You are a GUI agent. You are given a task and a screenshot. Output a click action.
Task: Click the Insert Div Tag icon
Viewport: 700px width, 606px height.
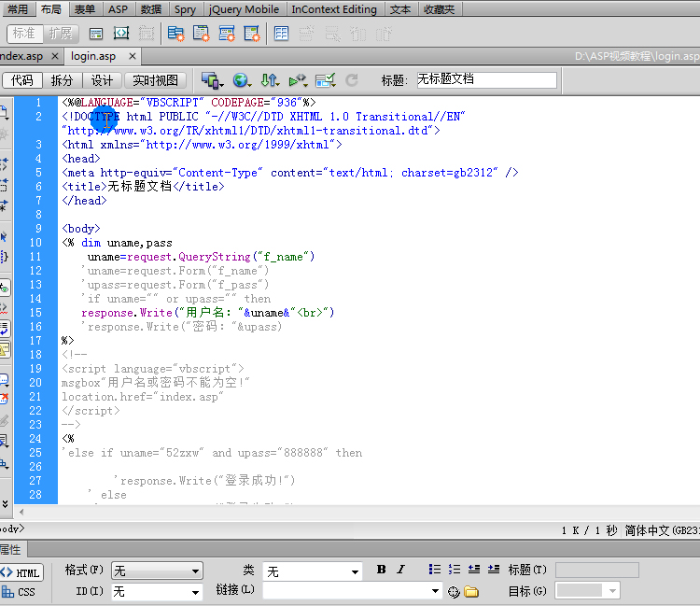click(x=96, y=34)
